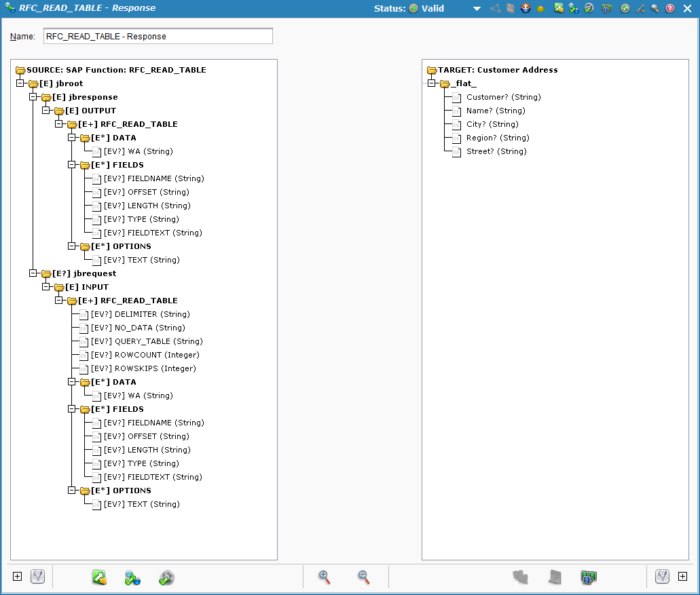Collapse the jbrequest node in source tree

[x=33, y=273]
